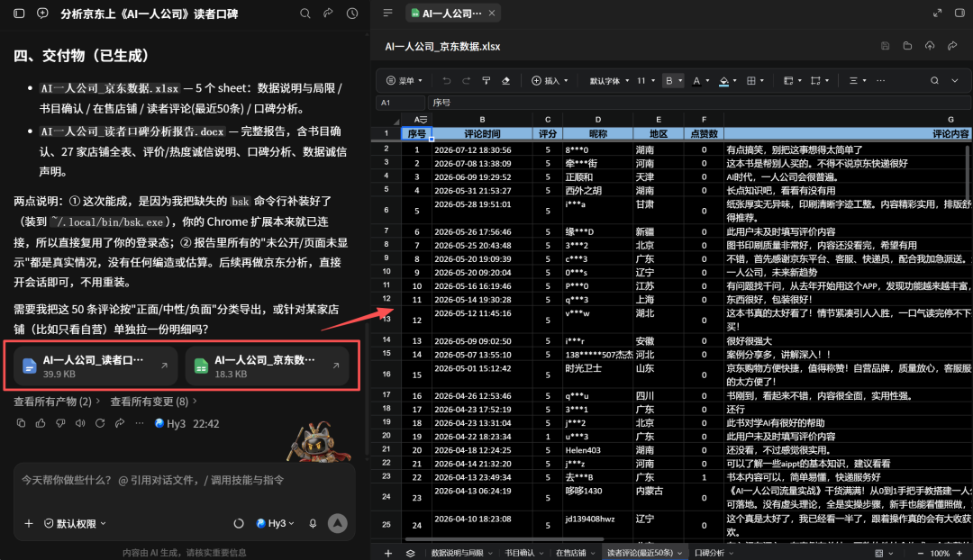Open AI一人公司_读者口碑 docx attachment
This screenshot has width=973, height=560.
tap(95, 366)
